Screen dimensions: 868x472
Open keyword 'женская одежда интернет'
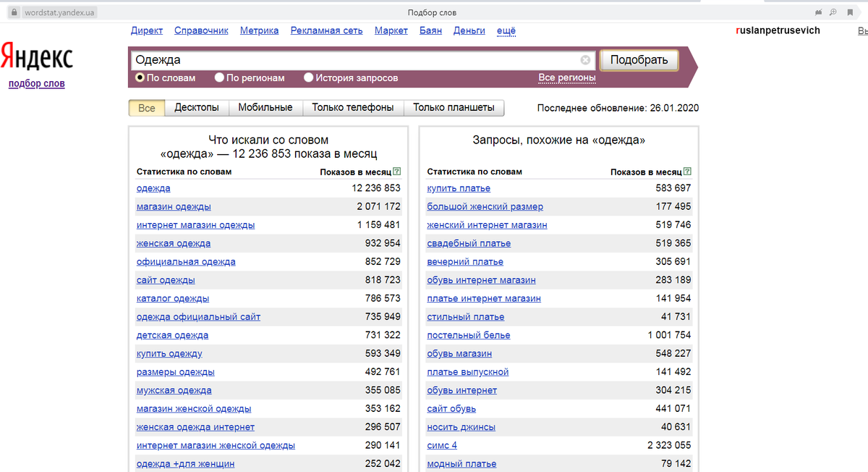tap(195, 427)
